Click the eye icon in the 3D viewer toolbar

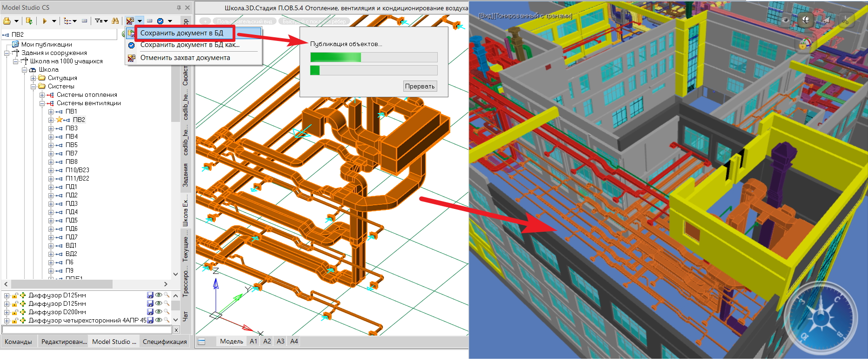(786, 20)
